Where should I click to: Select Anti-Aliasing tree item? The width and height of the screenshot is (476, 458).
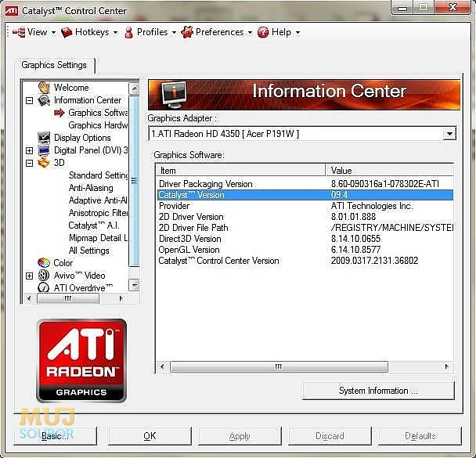click(91, 188)
